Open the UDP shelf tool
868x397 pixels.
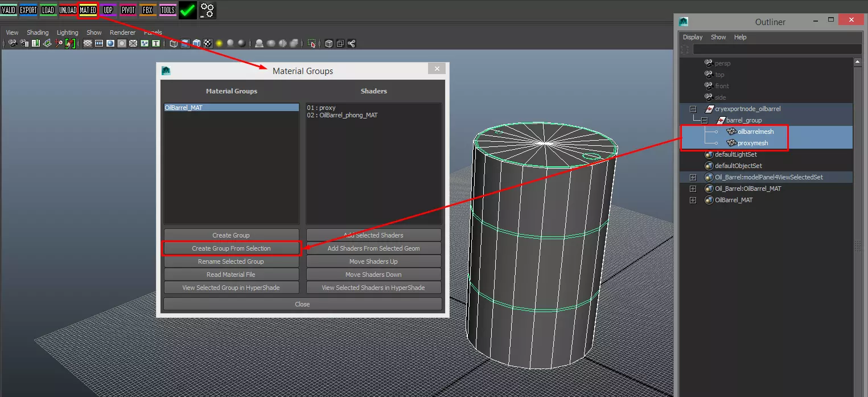108,10
